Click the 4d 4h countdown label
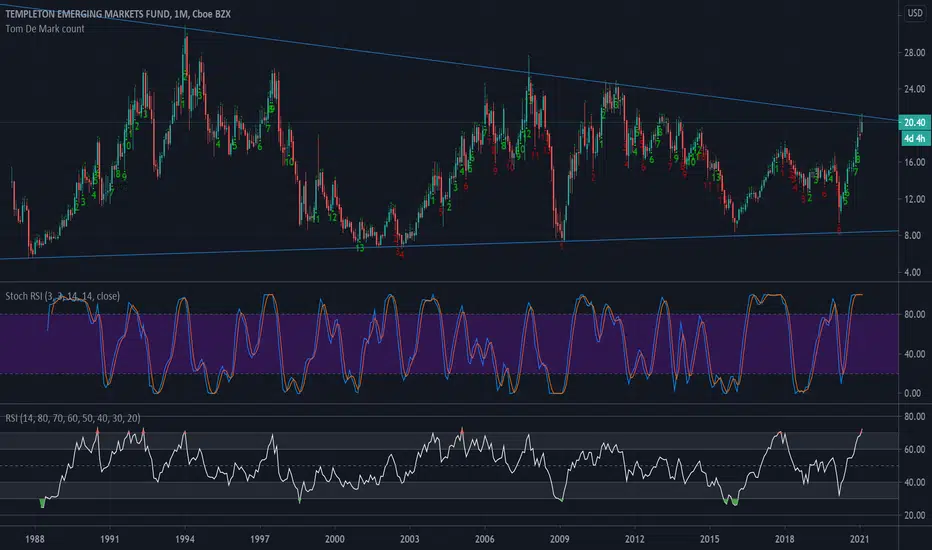Image resolution: width=932 pixels, height=550 pixels. [914, 139]
